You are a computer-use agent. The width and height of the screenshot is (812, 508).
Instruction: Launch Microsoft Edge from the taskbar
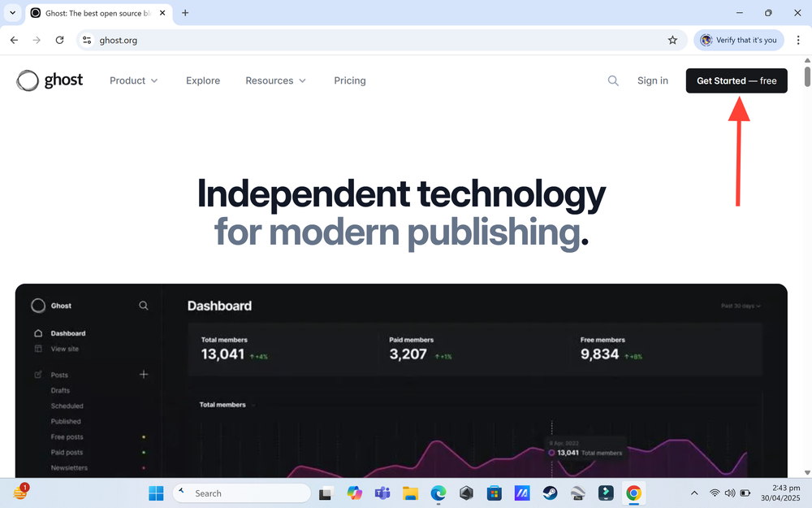coord(438,493)
